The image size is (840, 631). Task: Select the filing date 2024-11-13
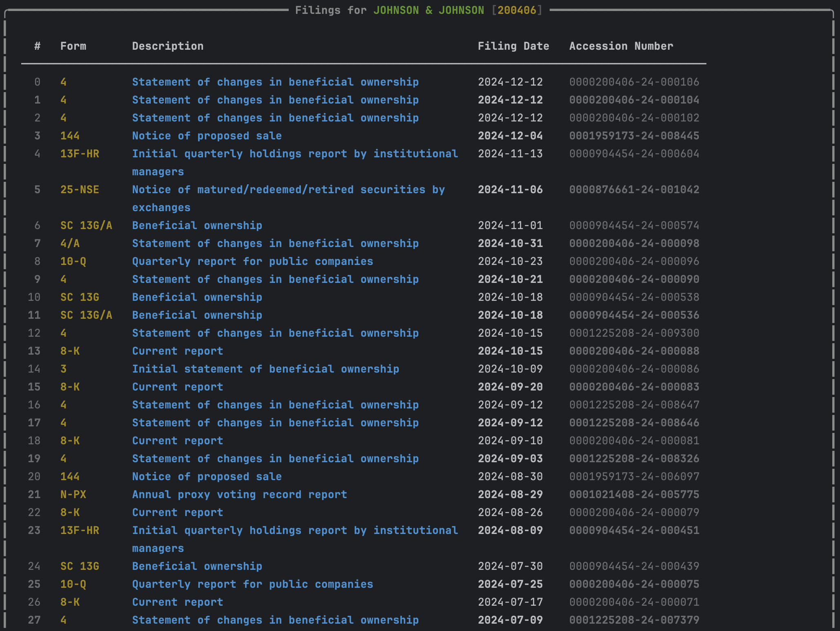510,154
